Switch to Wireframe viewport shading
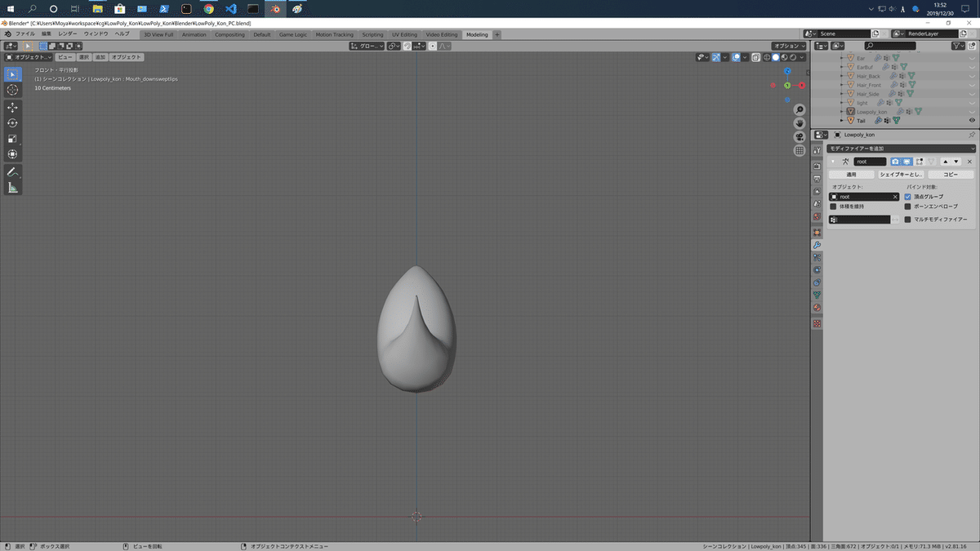Image resolution: width=980 pixels, height=551 pixels. (767, 57)
